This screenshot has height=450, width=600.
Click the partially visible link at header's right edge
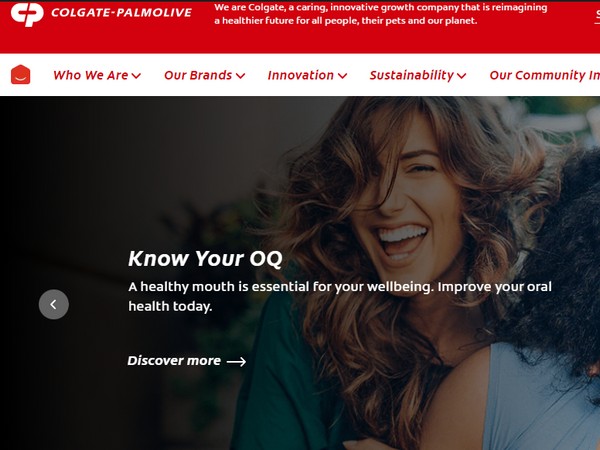click(x=597, y=16)
